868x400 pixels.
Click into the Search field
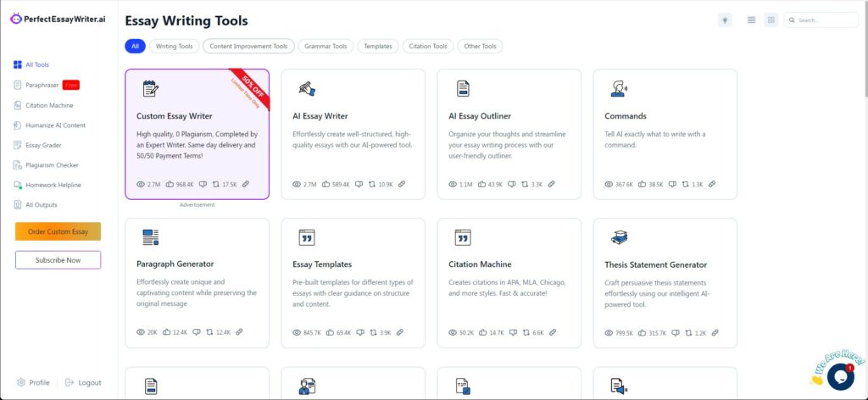821,20
